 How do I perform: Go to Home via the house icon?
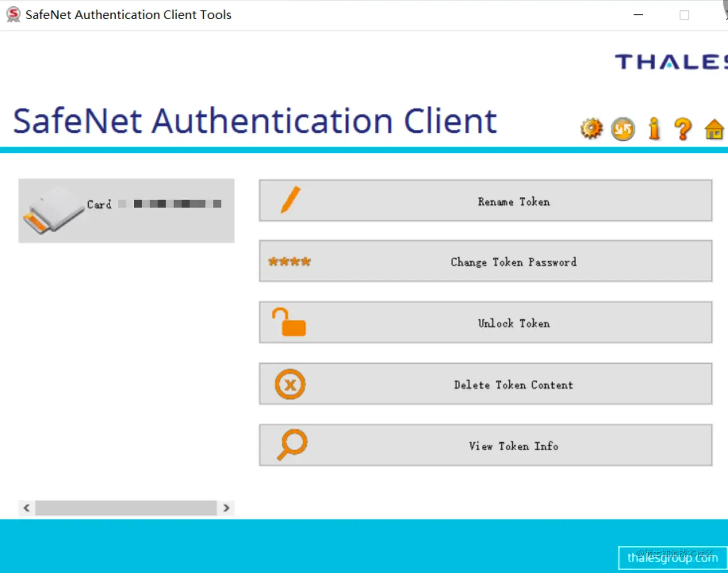click(714, 129)
